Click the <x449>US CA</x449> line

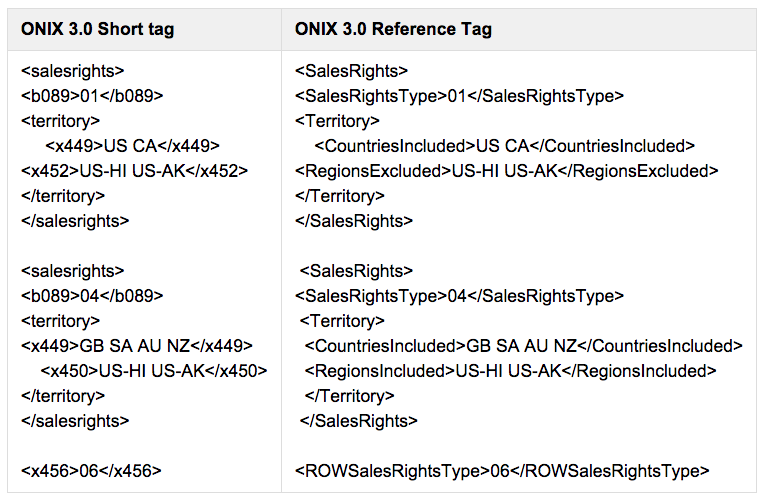click(133, 146)
